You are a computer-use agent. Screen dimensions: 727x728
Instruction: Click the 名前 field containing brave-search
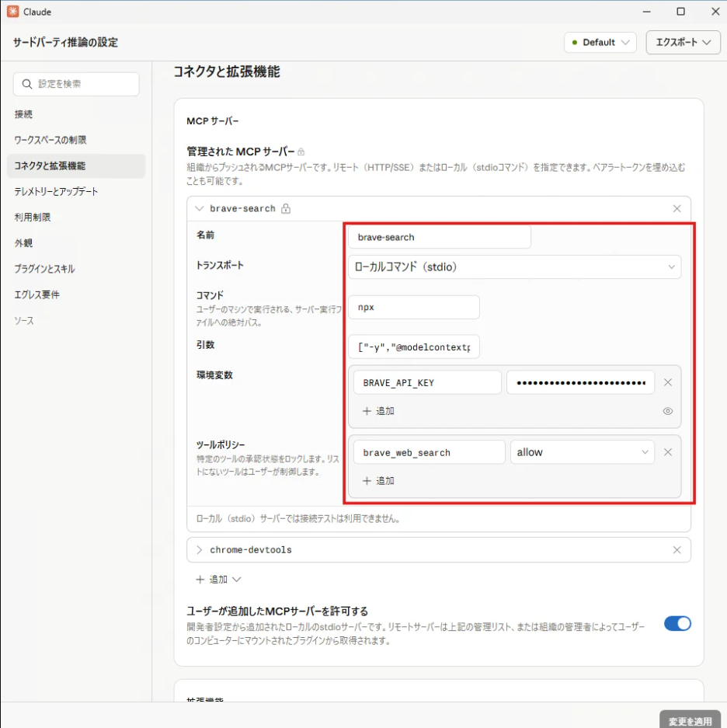point(439,237)
